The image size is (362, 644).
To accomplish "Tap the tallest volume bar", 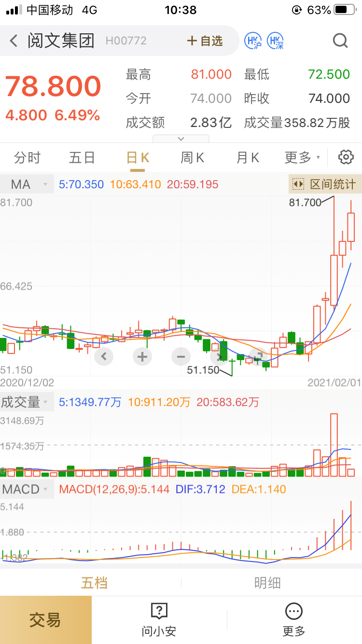I will point(334,445).
